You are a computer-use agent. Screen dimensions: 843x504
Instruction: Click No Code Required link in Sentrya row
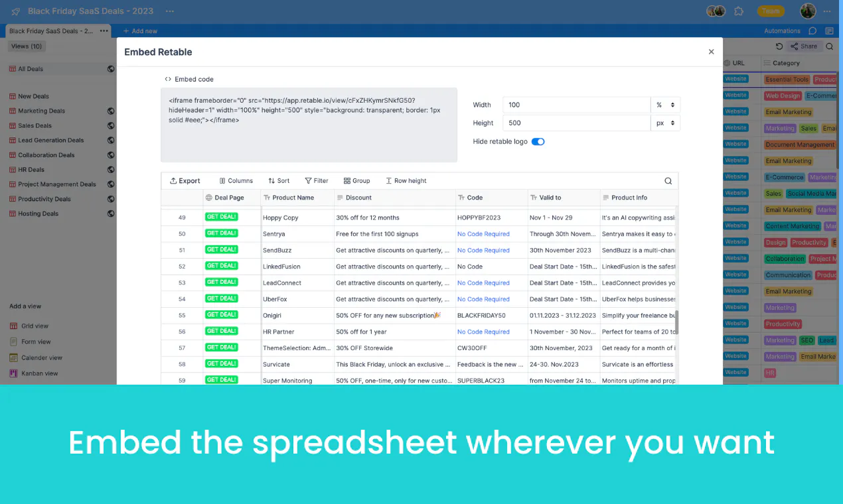(x=483, y=234)
